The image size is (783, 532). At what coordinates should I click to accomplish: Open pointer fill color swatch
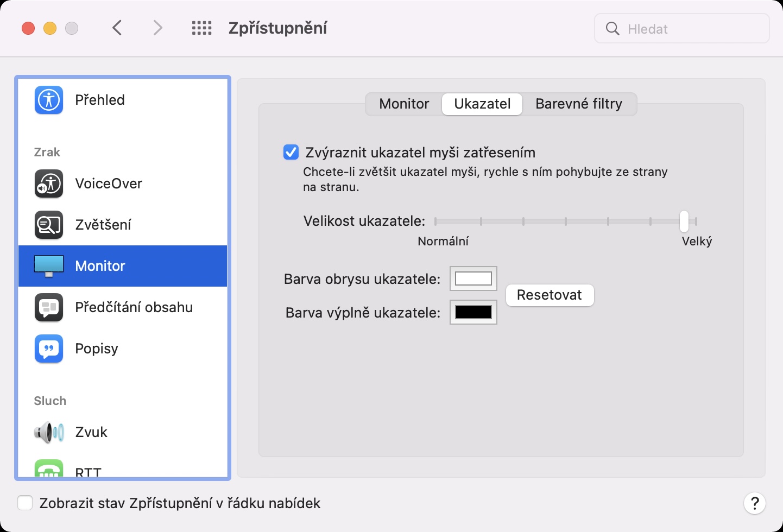[473, 313]
